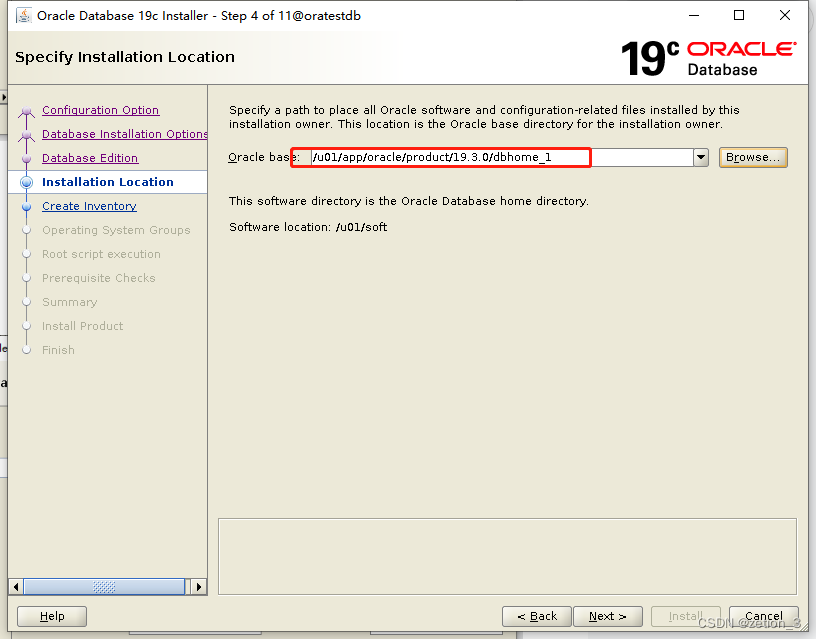The height and width of the screenshot is (639, 816).
Task: Click the Java installer icon in title bar
Action: [24, 16]
